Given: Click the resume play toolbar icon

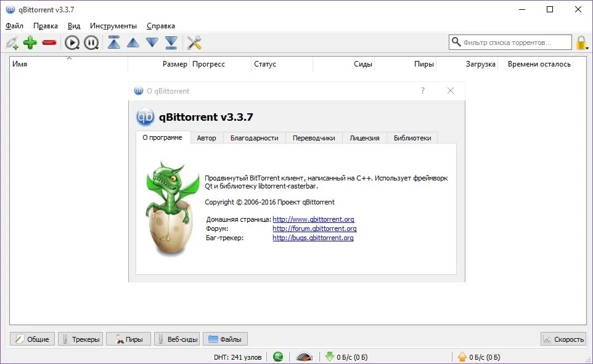Looking at the screenshot, I should (x=72, y=42).
